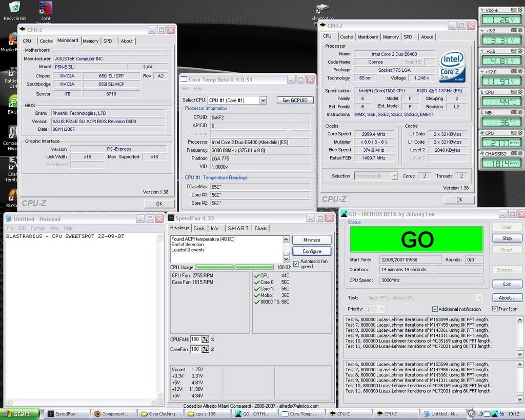Close the CPU temperature gadget showing 44°C

pyautogui.click(x=520, y=92)
